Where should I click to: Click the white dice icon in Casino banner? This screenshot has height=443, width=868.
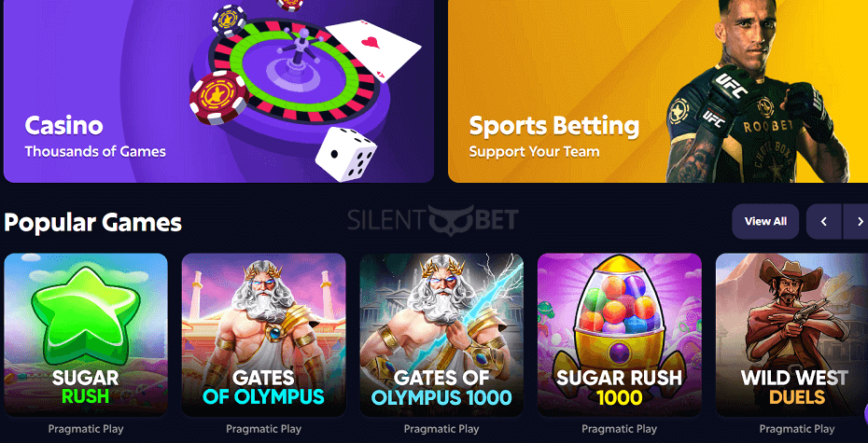346,154
